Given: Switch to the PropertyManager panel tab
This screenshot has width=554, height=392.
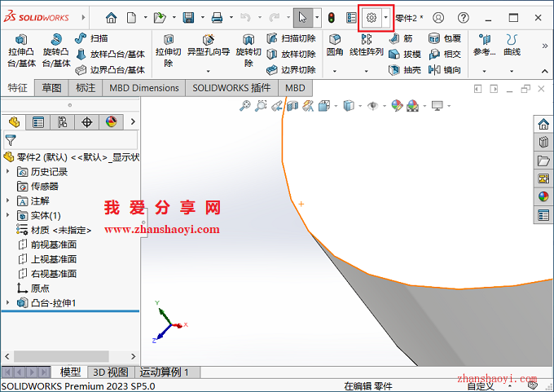Looking at the screenshot, I should pyautogui.click(x=37, y=122).
